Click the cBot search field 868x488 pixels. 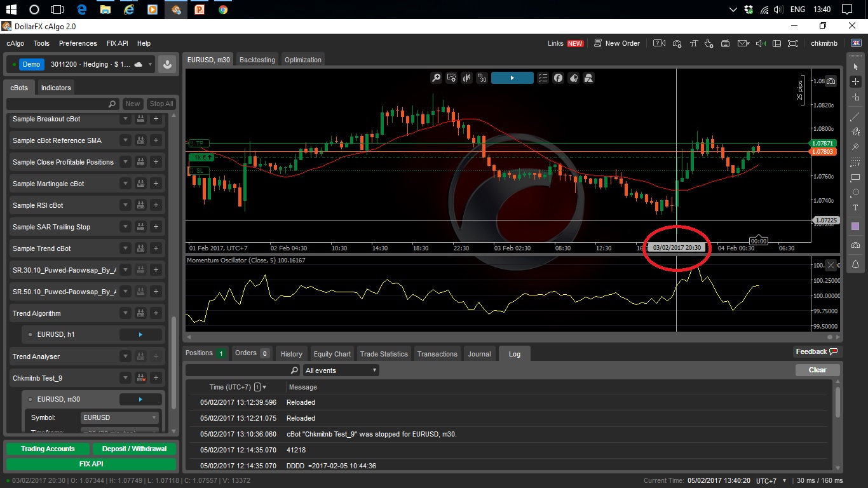click(62, 104)
